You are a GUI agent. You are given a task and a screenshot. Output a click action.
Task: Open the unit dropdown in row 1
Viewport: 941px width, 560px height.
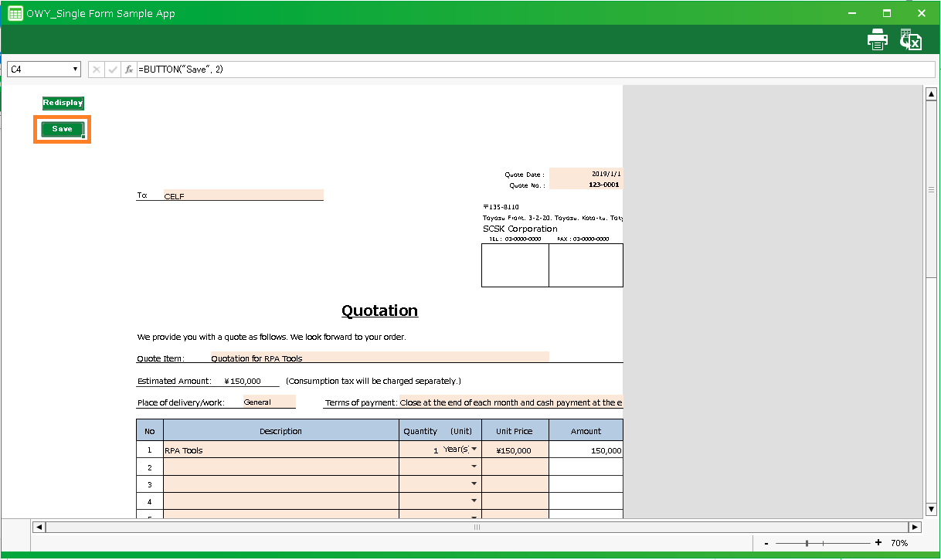(474, 450)
